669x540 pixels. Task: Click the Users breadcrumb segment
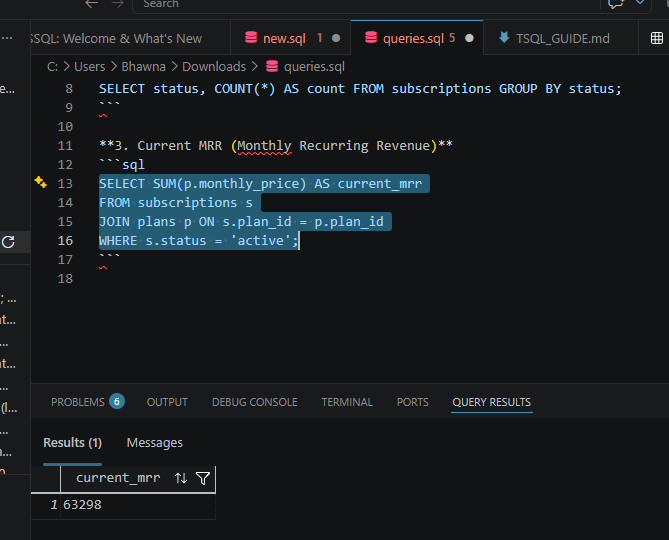click(90, 67)
